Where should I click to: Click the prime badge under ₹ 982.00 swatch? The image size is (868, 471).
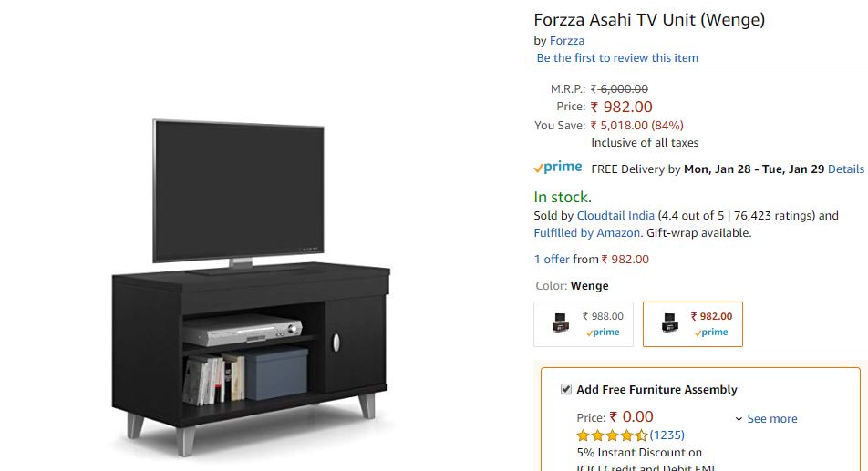[711, 333]
